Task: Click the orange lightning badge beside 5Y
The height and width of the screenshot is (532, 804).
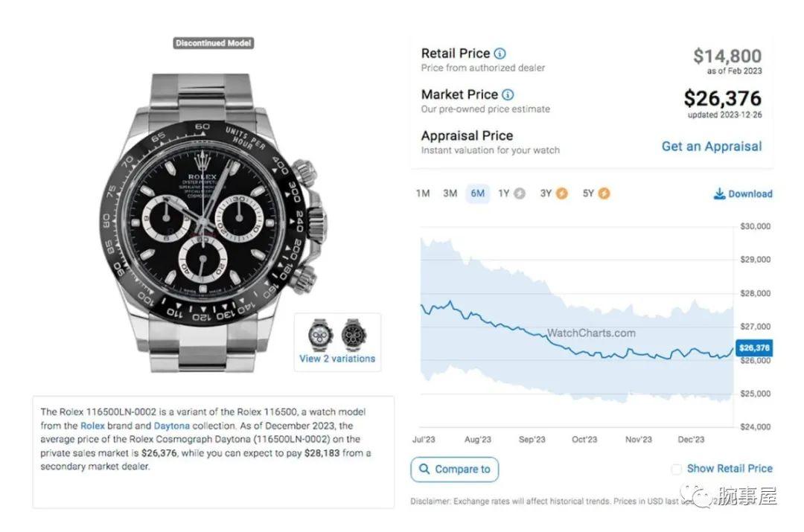Action: [604, 193]
